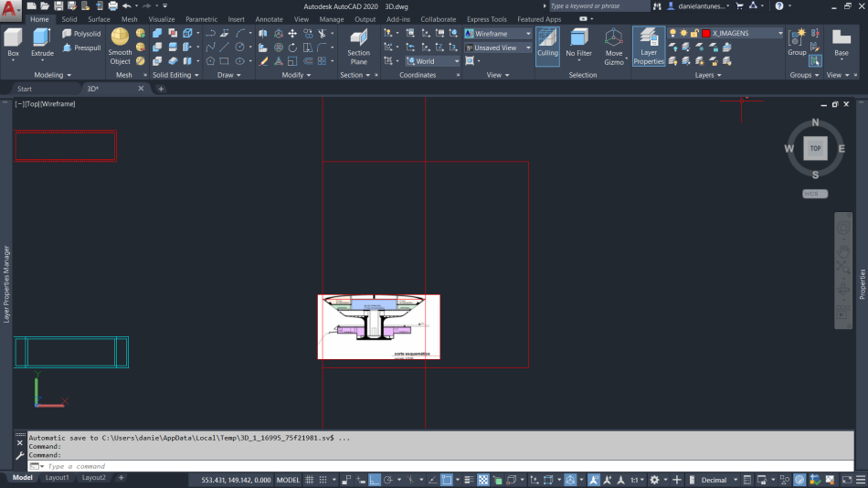
Task: Choose the Section Plane tool
Action: coord(359,47)
